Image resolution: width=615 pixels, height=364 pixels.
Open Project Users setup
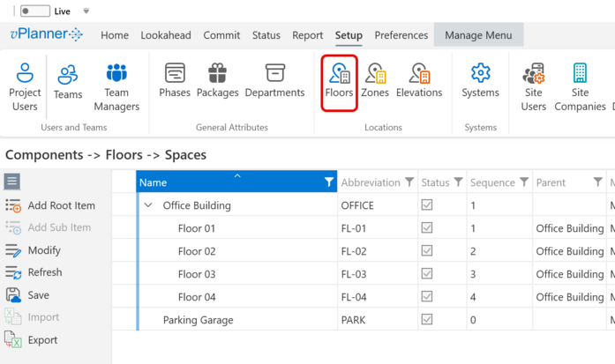(x=25, y=86)
